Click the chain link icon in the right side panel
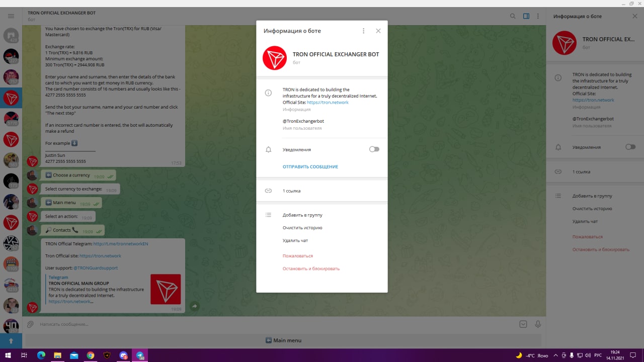Viewport: 644px width, 362px height. tap(558, 172)
